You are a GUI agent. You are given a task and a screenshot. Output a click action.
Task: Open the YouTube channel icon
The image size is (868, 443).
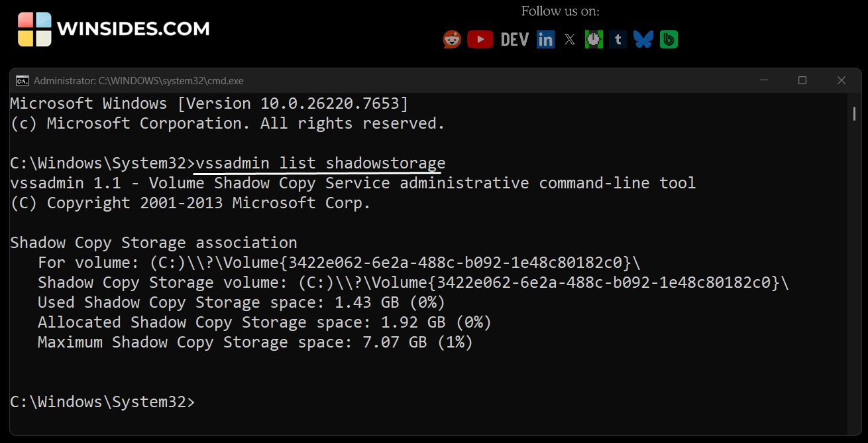[480, 39]
